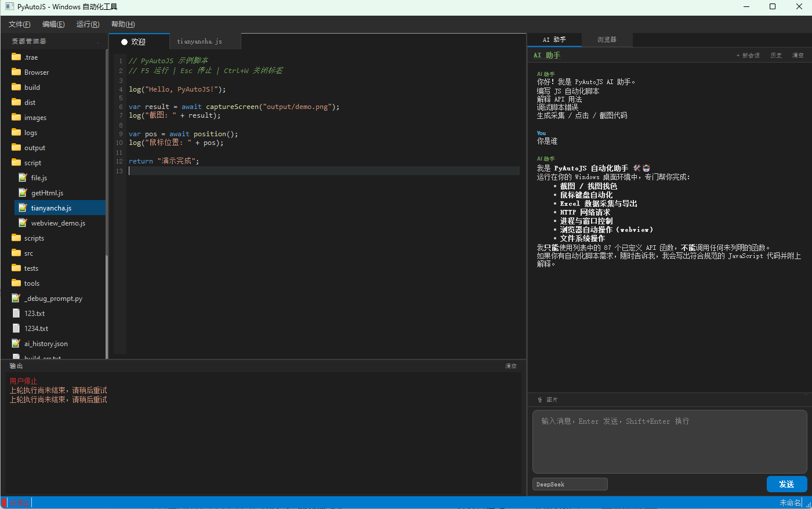Select tianyancha.js in the explorer tree
812x509 pixels.
point(60,208)
